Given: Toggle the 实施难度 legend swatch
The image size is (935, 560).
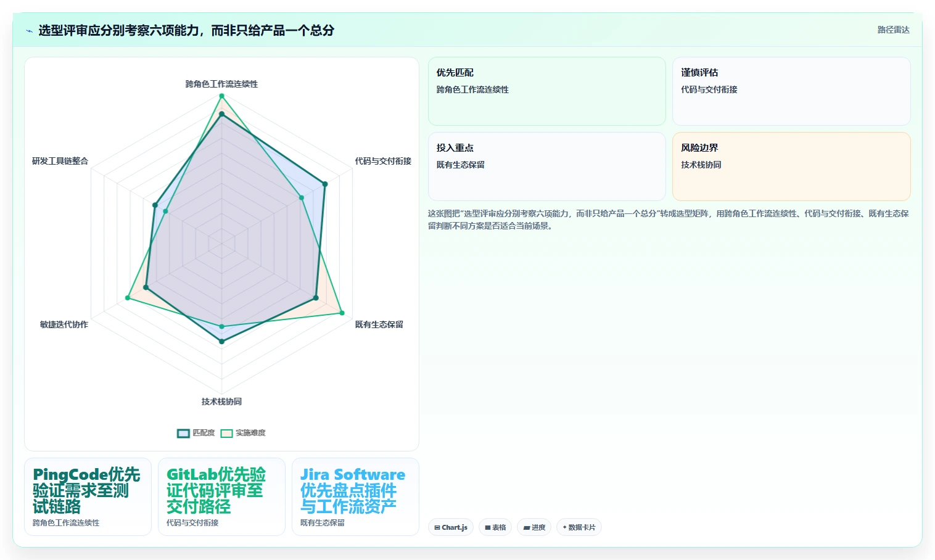Looking at the screenshot, I should point(226,433).
